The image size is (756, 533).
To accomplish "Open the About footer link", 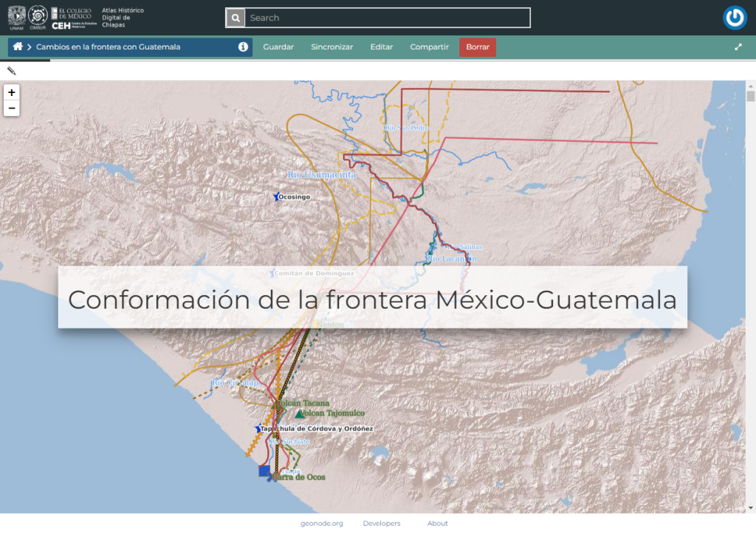I will [437, 523].
